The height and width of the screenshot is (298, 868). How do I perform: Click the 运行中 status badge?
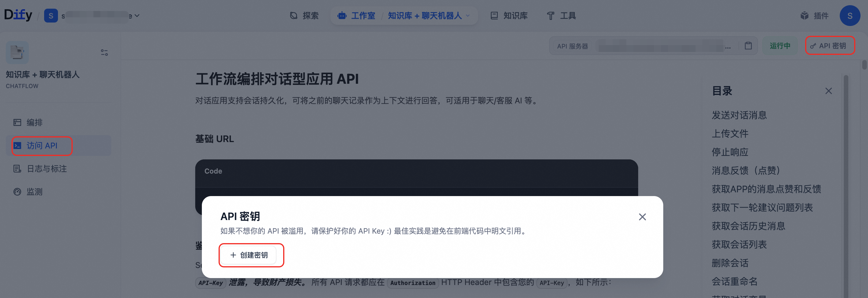pos(780,46)
